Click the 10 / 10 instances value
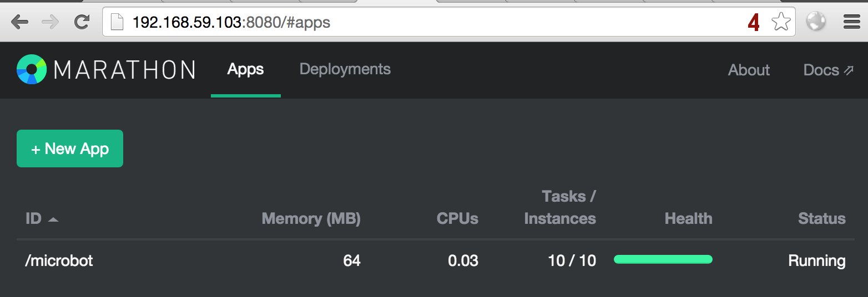Viewport: 868px width, 297px height. click(572, 260)
